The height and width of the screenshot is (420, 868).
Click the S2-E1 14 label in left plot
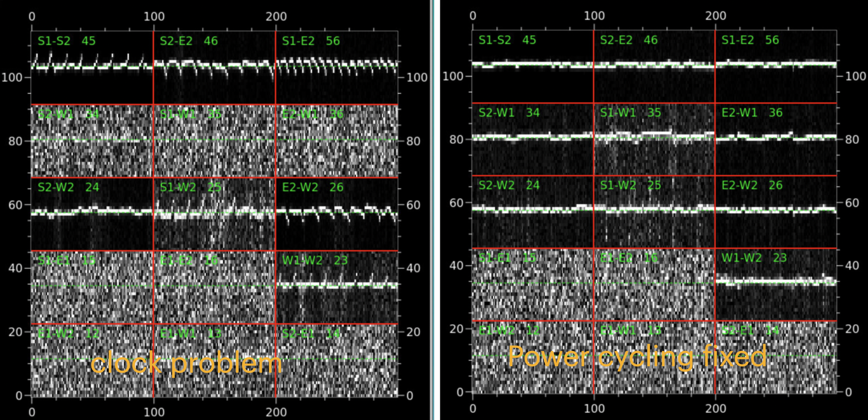[311, 334]
